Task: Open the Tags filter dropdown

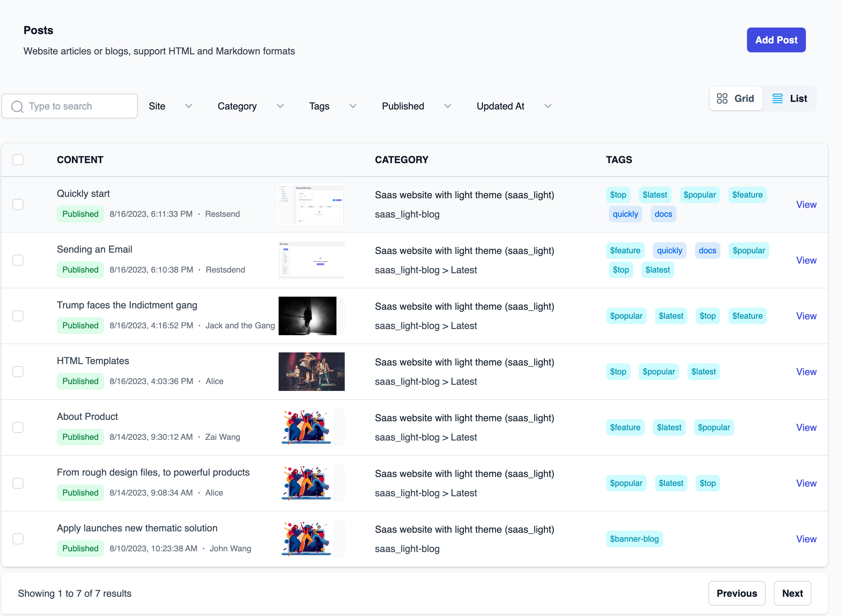Action: pos(332,106)
